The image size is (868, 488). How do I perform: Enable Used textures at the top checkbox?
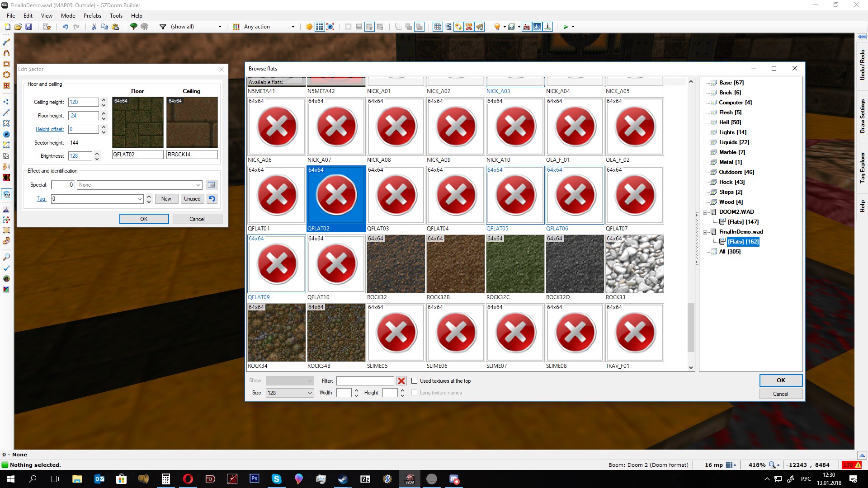pos(414,381)
